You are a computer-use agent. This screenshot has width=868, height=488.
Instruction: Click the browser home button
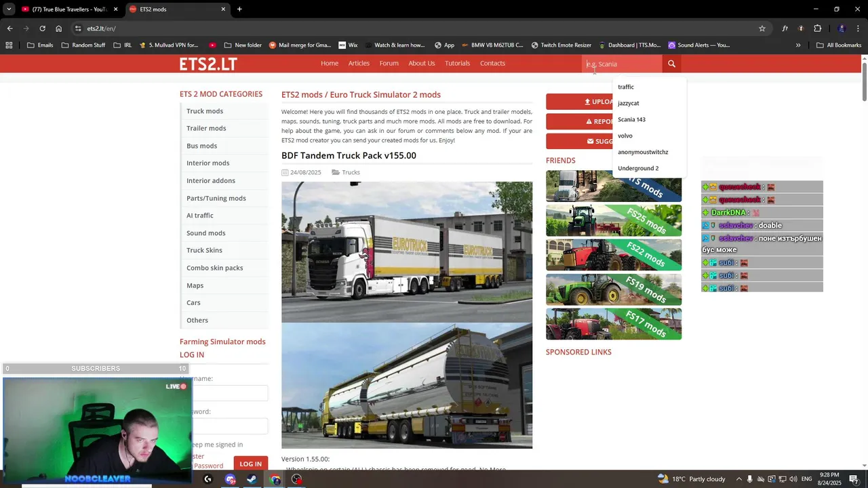(58, 28)
